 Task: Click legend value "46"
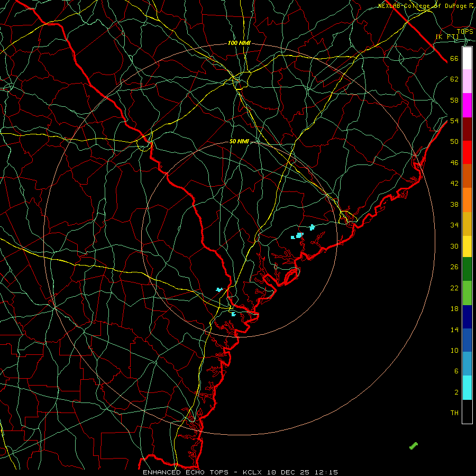pyautogui.click(x=454, y=163)
